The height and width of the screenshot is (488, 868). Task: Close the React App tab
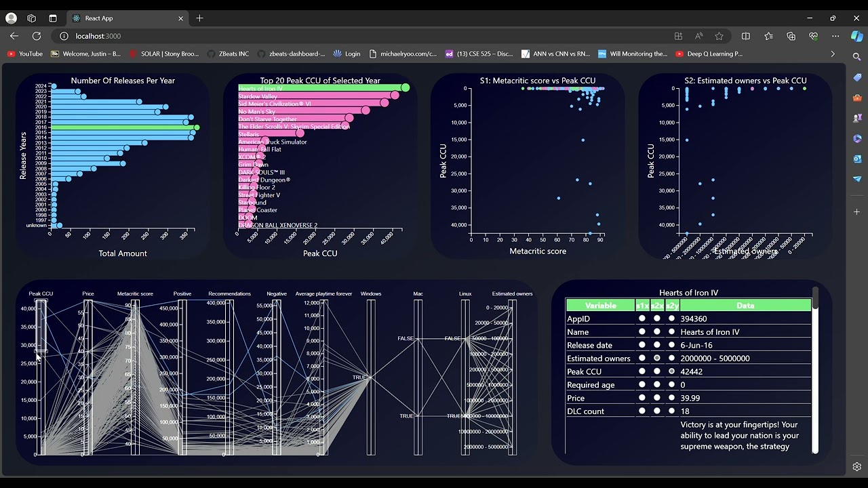click(181, 18)
